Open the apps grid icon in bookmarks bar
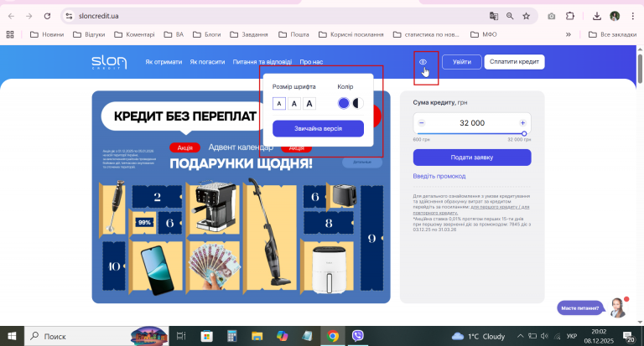The width and height of the screenshot is (644, 346). 10,34
